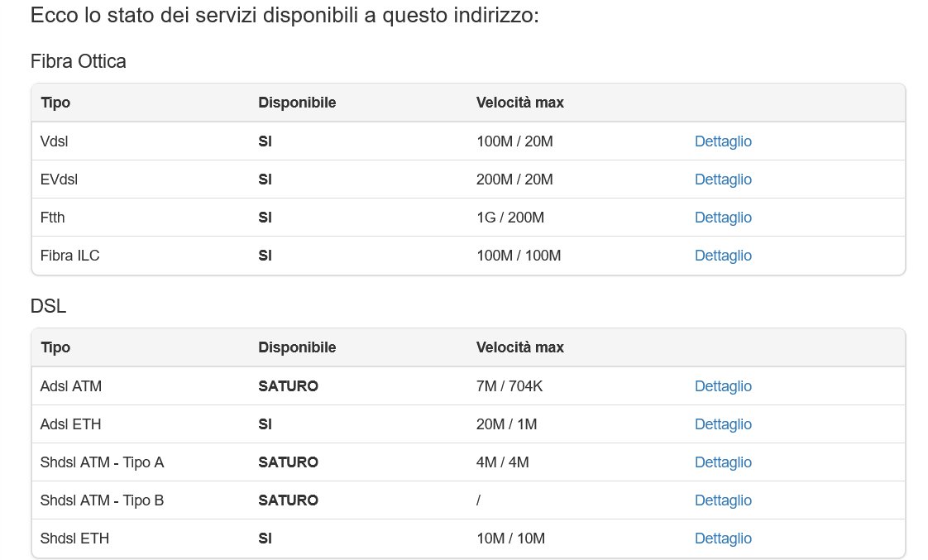Open the Adsl ETH Dettaglio link
The width and height of the screenshot is (928, 560).
click(x=723, y=424)
